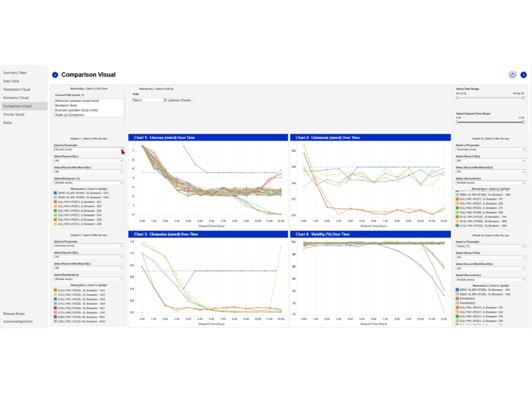
Task: Click the Chart 2: Glutamate (mmol) Over Time header
Action: click(370, 138)
